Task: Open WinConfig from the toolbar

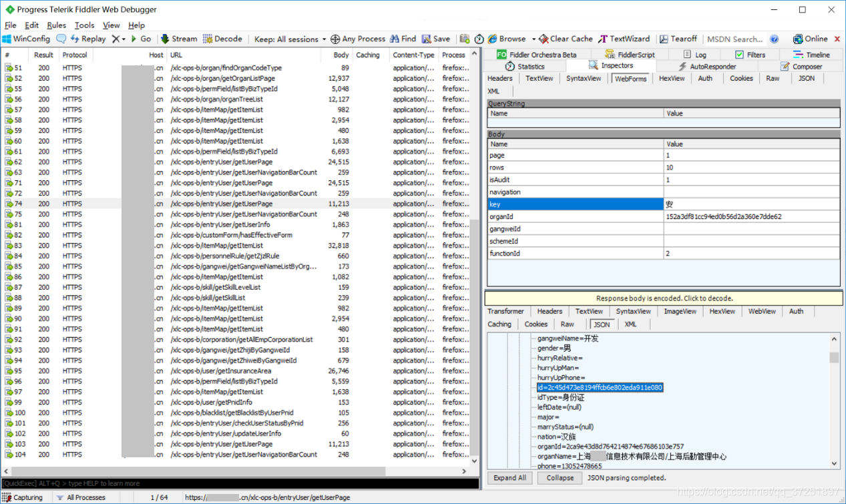Action: pos(26,39)
